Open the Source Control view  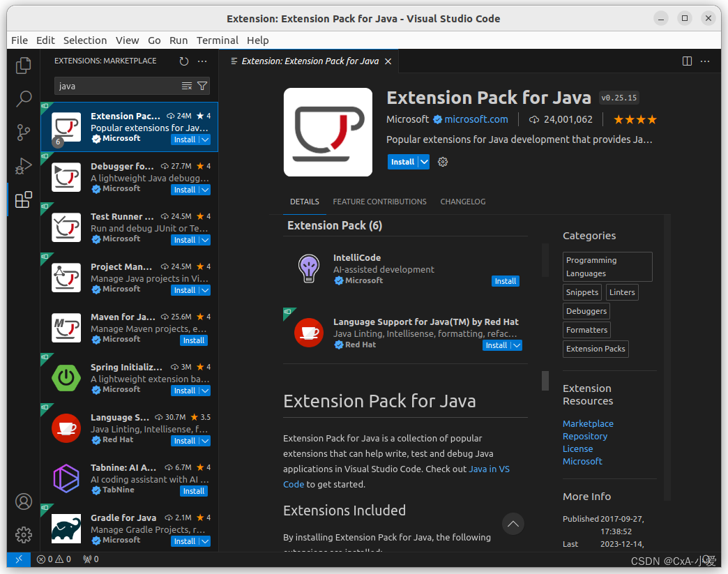(x=23, y=133)
